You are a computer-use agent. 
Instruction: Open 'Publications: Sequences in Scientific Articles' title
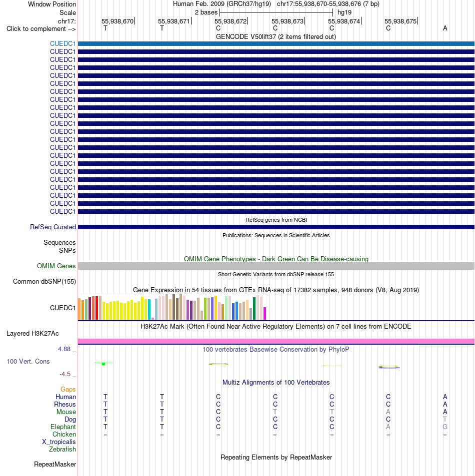(276, 235)
